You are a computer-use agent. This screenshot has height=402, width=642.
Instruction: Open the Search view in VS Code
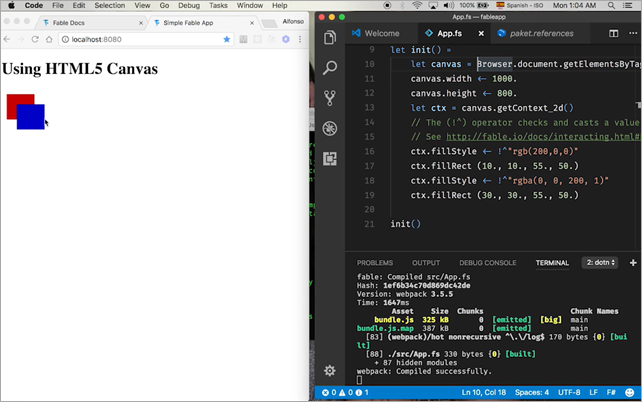330,68
